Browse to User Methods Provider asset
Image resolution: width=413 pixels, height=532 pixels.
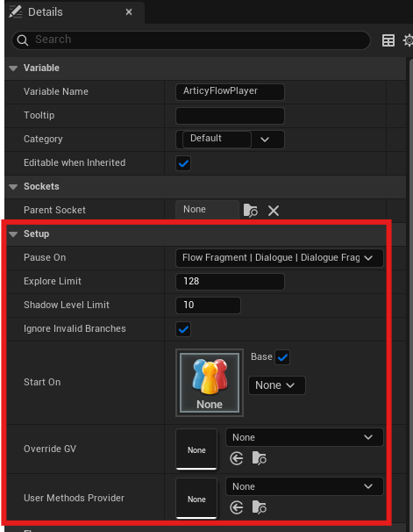coord(260,507)
